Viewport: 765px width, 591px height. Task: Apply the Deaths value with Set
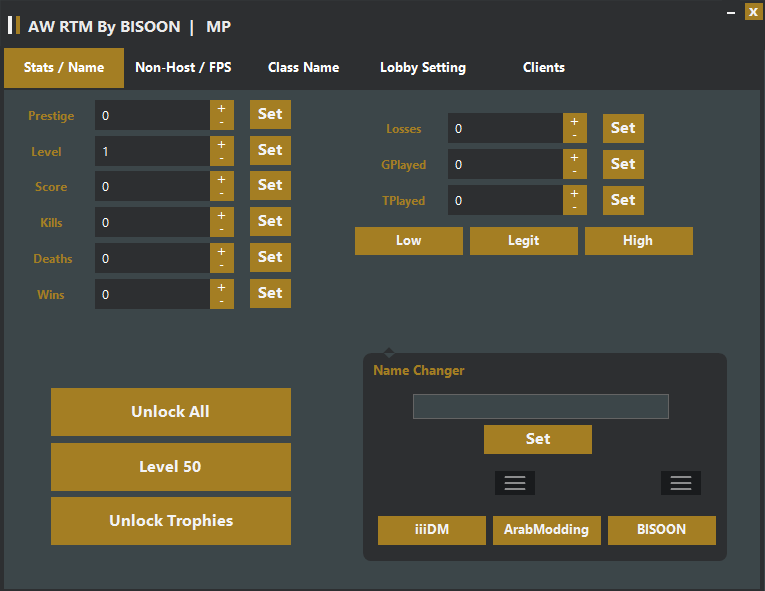click(270, 258)
